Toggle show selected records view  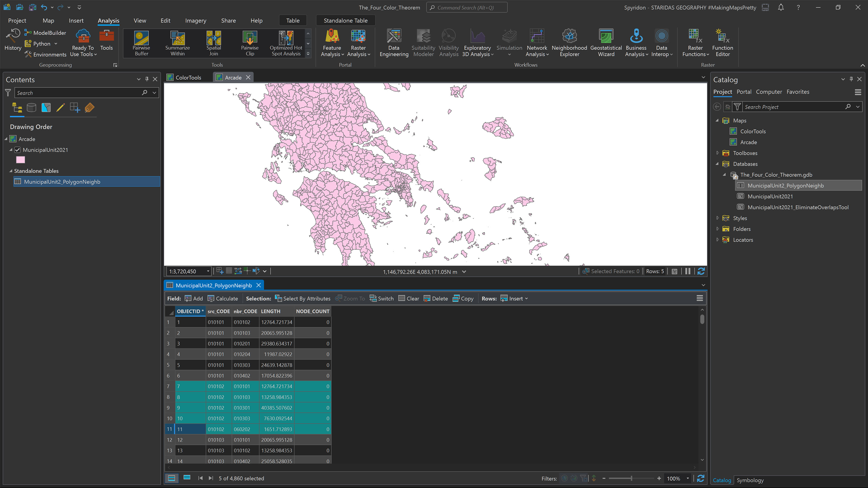pos(187,478)
